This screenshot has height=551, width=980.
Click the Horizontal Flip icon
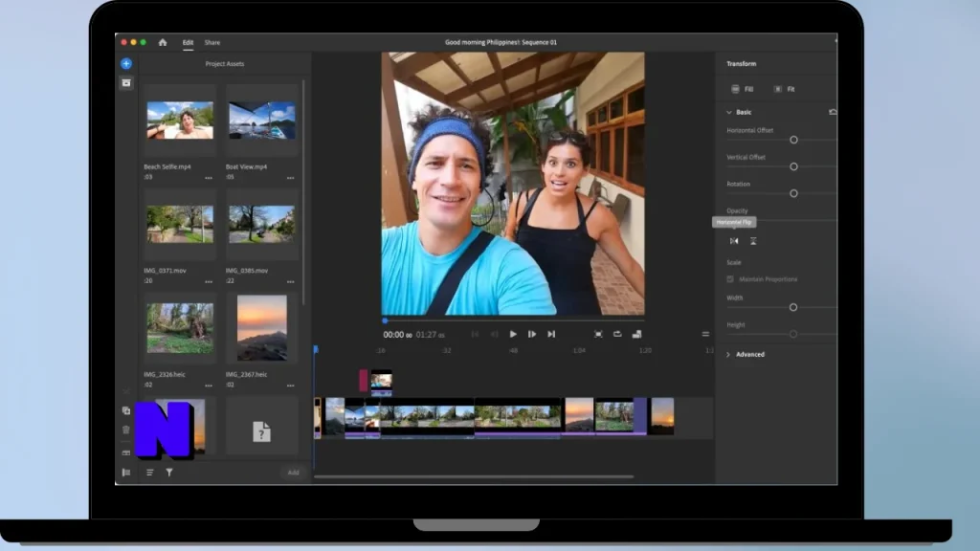(734, 241)
